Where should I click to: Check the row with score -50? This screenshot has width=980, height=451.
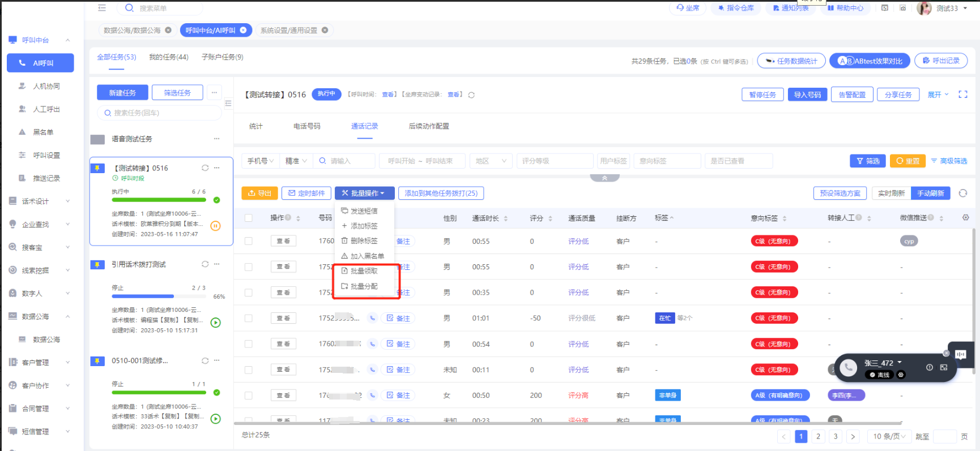[249, 318]
